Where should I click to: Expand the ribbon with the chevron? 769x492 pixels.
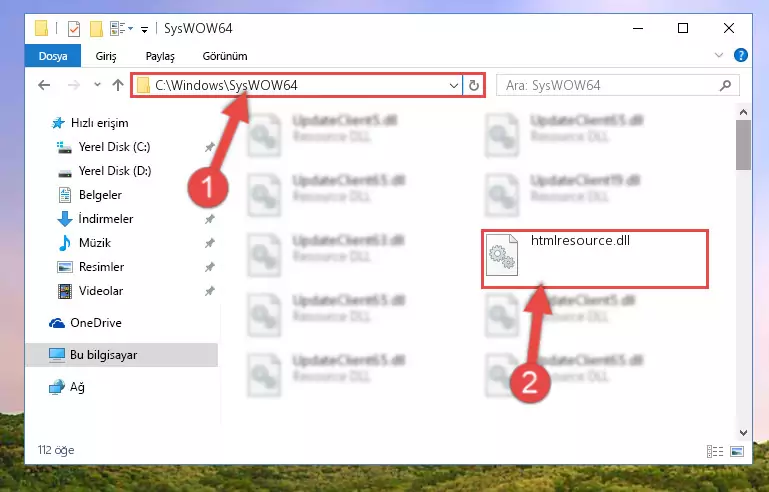click(x=718, y=55)
